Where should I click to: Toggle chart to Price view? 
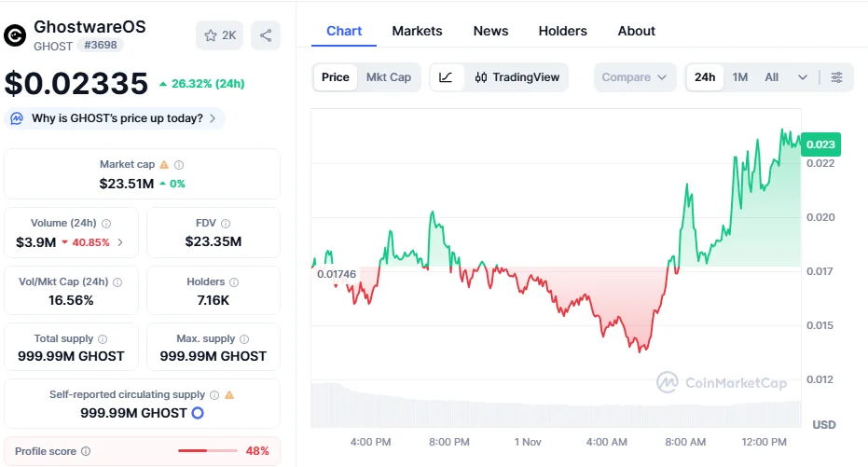pos(335,77)
